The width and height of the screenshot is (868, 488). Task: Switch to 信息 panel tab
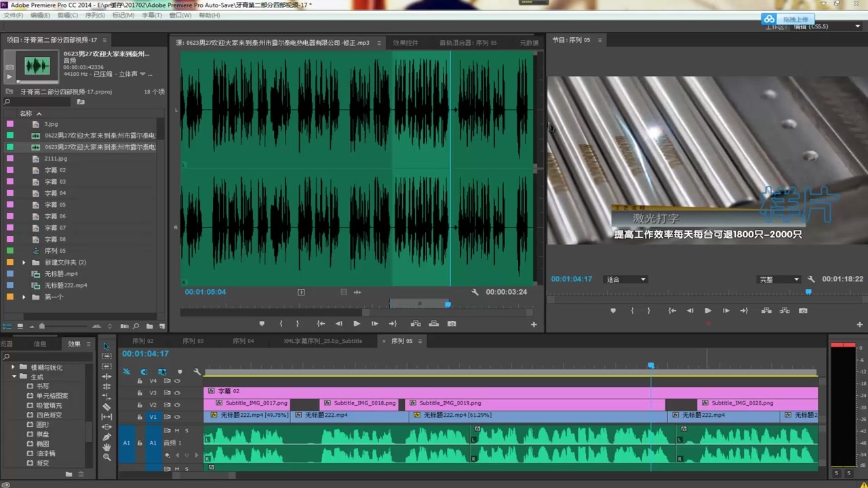click(x=40, y=344)
